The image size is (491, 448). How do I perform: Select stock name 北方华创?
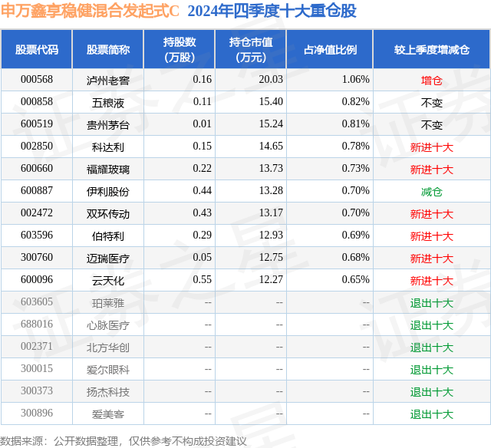(x=108, y=348)
